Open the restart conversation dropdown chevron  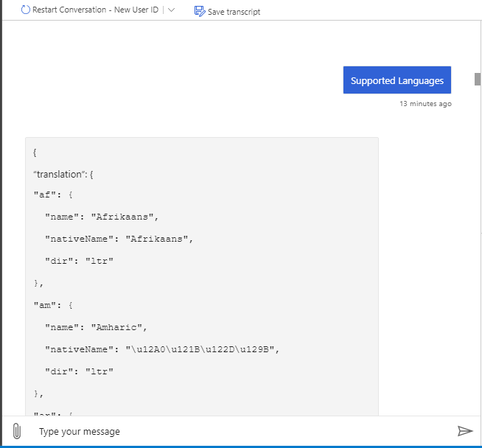tap(172, 10)
